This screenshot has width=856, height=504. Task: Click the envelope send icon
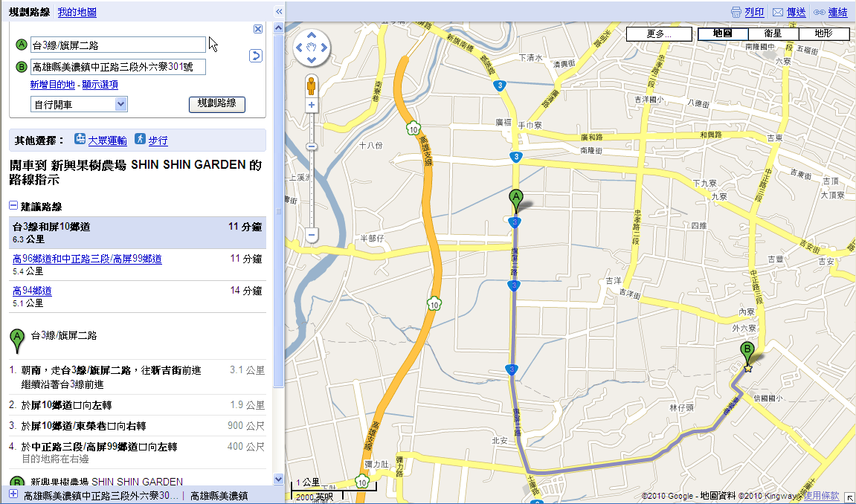click(x=778, y=12)
